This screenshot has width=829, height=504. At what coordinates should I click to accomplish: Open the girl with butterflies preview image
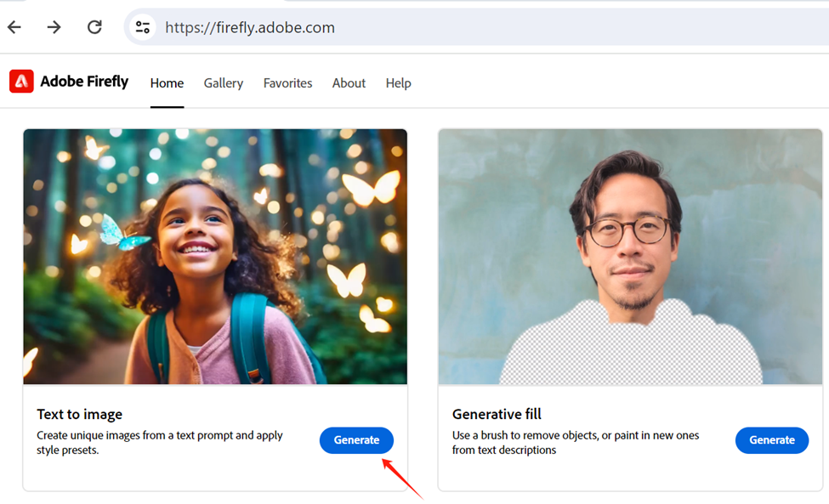(x=215, y=256)
